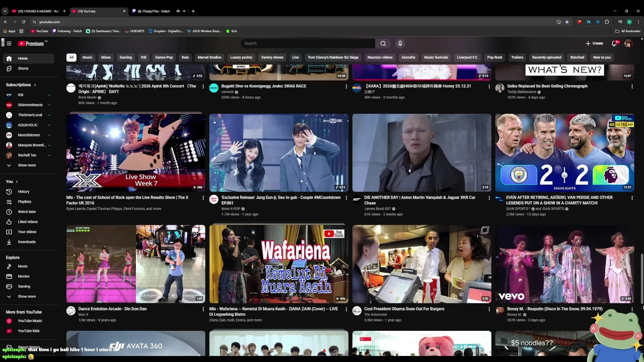Open All Bookmarks folder
This screenshot has height=362, width=644.
(x=628, y=31)
